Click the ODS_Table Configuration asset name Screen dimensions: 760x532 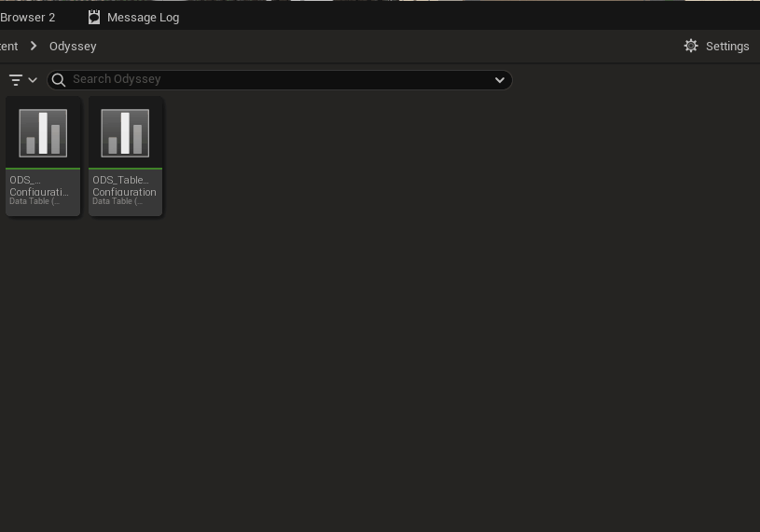tap(124, 185)
